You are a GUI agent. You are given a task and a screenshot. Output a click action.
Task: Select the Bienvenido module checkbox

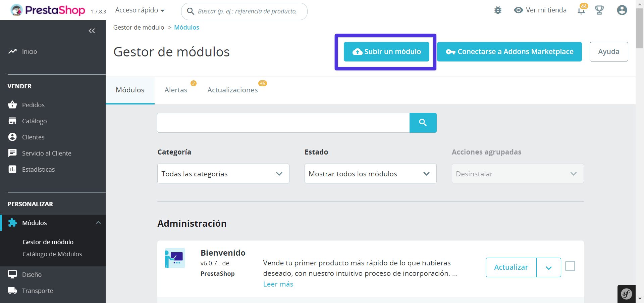pos(570,266)
